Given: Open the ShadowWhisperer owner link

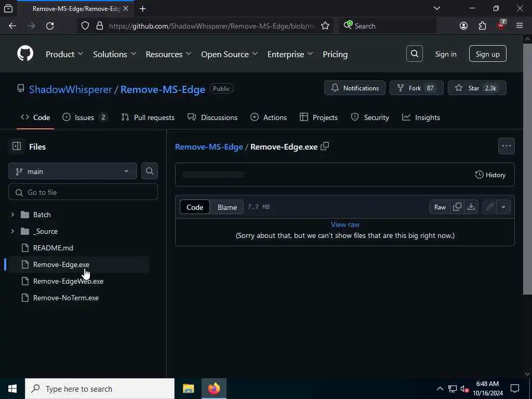Looking at the screenshot, I should click(x=70, y=89).
